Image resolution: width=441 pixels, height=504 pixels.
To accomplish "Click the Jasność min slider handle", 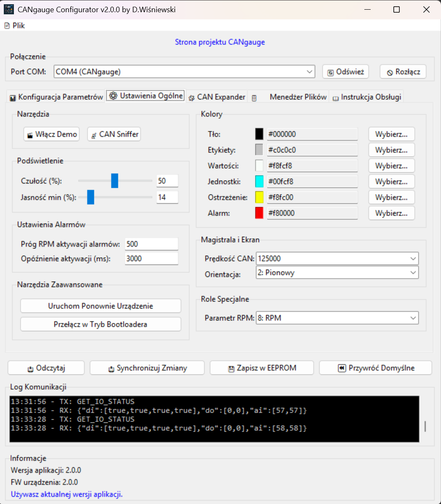I will [x=91, y=197].
